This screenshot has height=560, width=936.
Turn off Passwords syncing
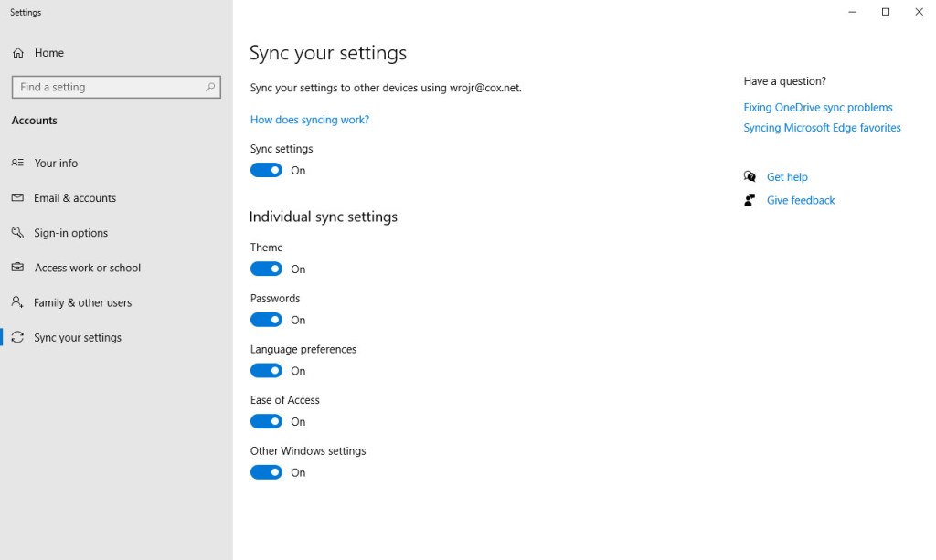click(266, 320)
